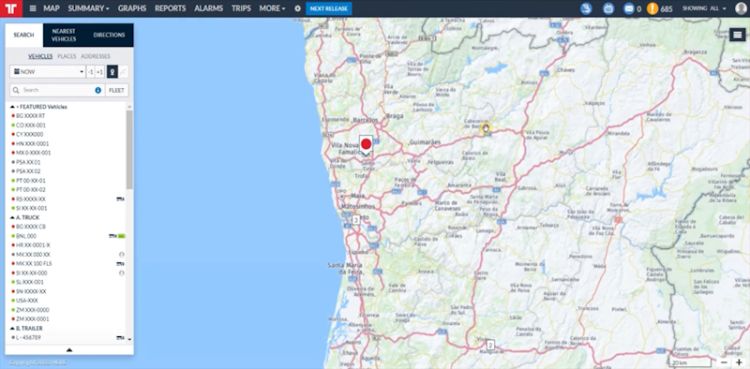The width and height of the screenshot is (750, 369).
Task: Select the ADDRESSES search link
Action: pyautogui.click(x=96, y=56)
